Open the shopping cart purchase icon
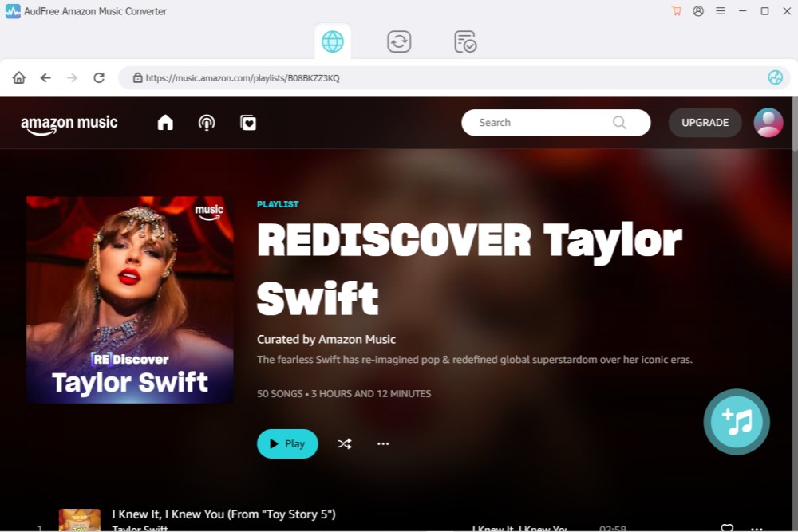The width and height of the screenshot is (798, 532). coord(676,10)
